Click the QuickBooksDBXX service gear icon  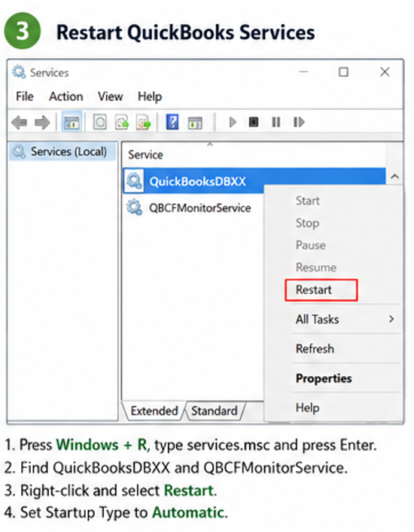pyautogui.click(x=134, y=181)
